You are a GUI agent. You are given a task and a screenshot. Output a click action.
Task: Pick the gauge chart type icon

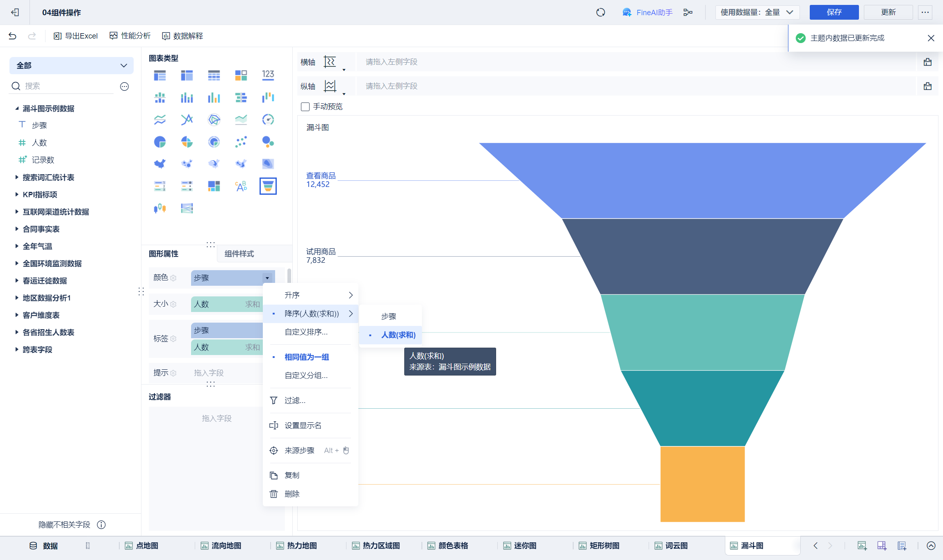[x=268, y=120]
